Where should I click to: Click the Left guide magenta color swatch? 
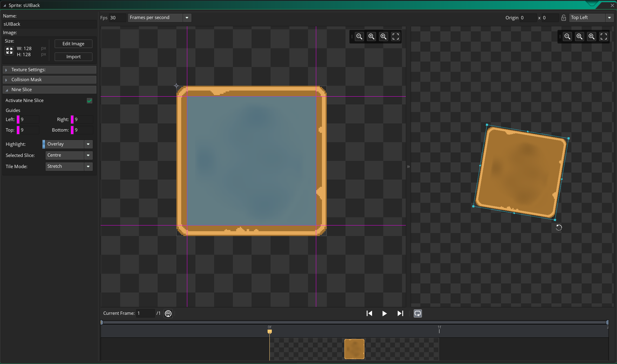[18, 120]
